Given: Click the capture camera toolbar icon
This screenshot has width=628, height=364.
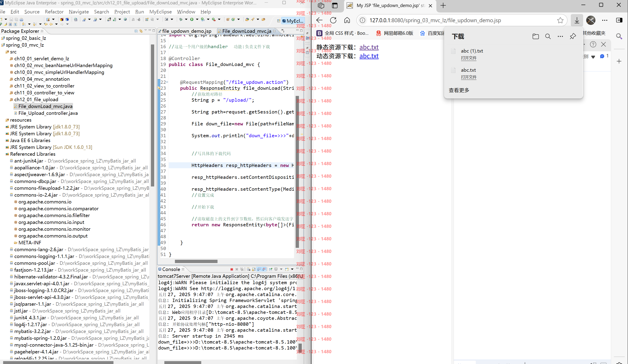Looking at the screenshot, I should point(167,19).
